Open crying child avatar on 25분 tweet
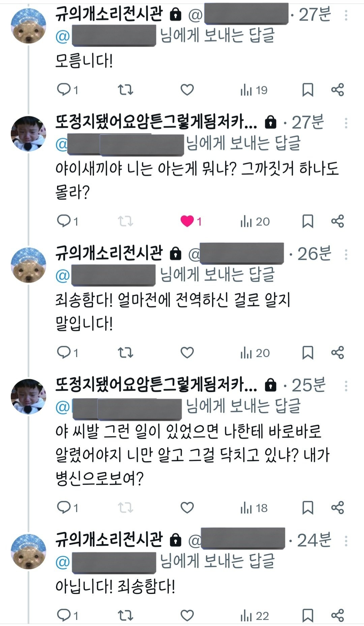The height and width of the screenshot is (626, 364). click(29, 396)
